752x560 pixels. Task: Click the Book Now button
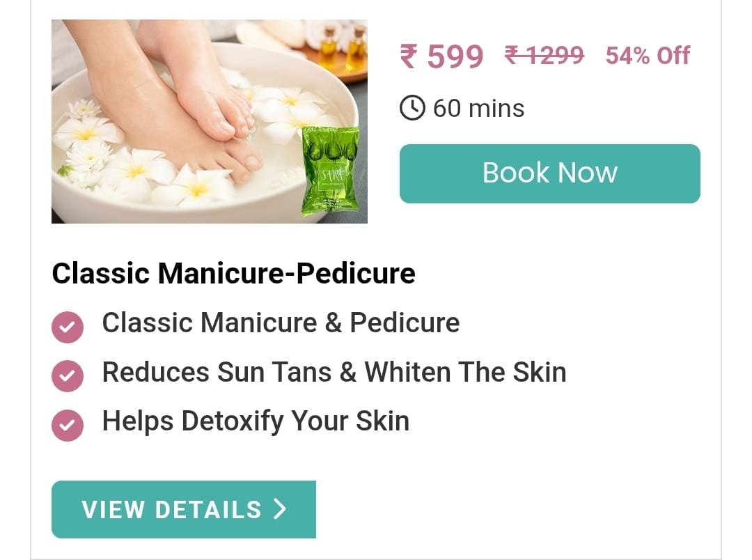[x=549, y=173]
